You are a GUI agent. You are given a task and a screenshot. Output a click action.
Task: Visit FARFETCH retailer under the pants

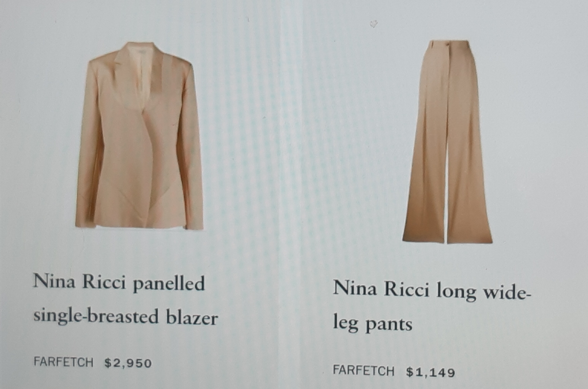click(x=363, y=371)
